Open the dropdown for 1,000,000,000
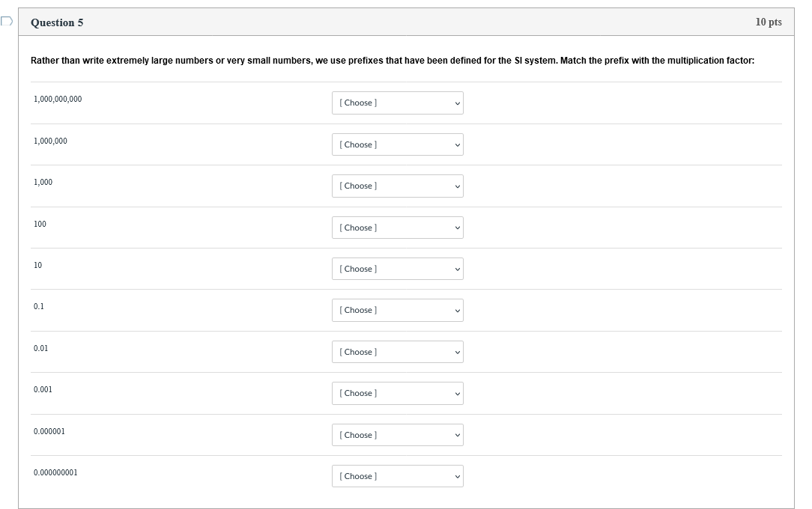The image size is (812, 509). click(x=397, y=103)
